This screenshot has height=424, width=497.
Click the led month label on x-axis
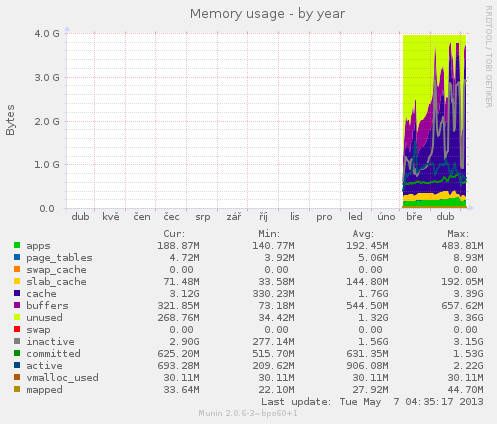[355, 217]
